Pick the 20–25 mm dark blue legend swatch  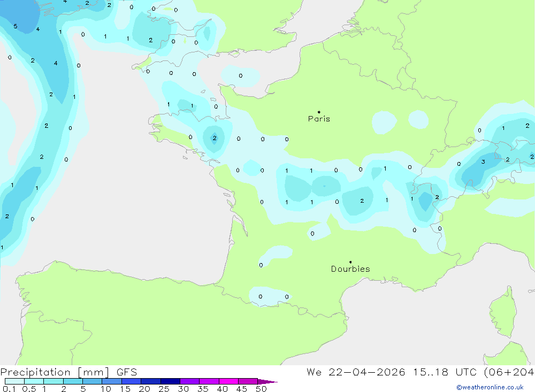pyautogui.click(x=151, y=381)
